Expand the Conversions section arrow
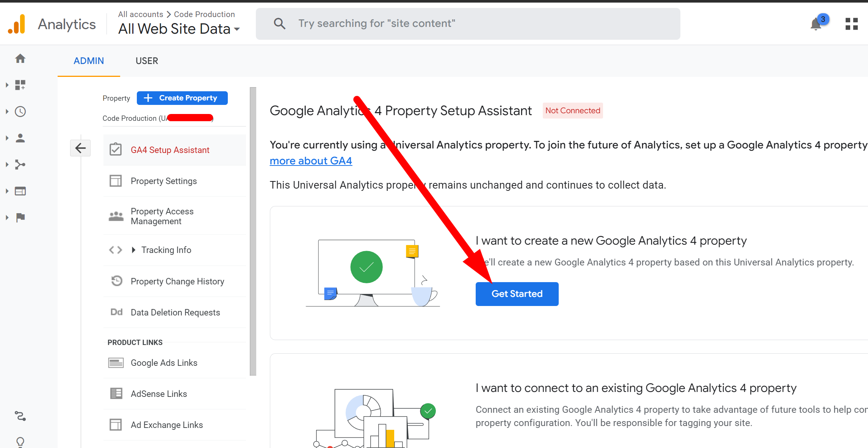 (7, 217)
